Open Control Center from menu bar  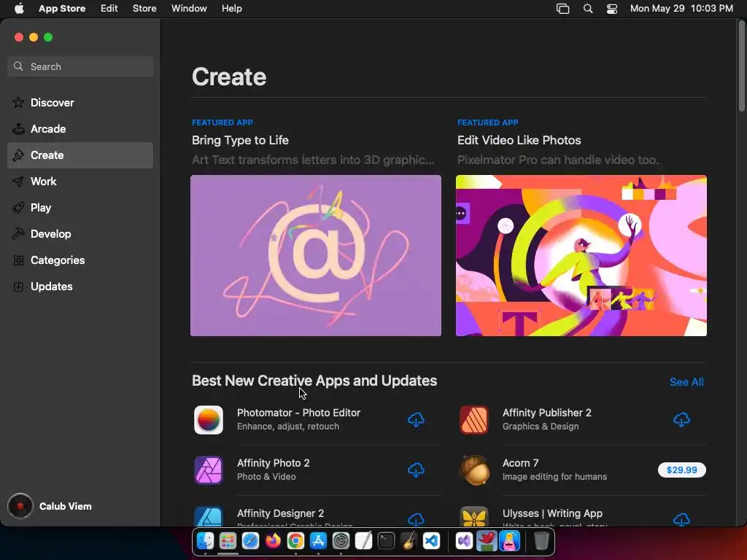coord(612,9)
